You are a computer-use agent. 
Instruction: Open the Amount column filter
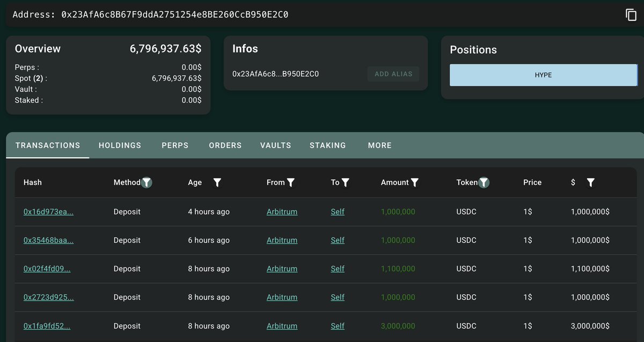(x=415, y=183)
